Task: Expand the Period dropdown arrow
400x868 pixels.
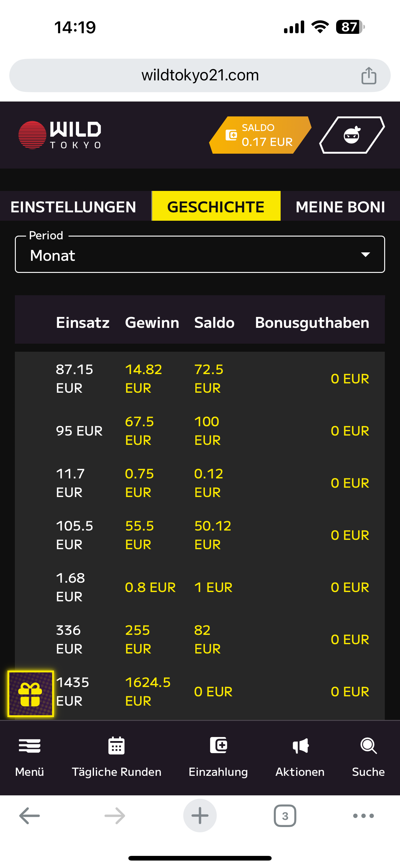Action: pos(365,255)
